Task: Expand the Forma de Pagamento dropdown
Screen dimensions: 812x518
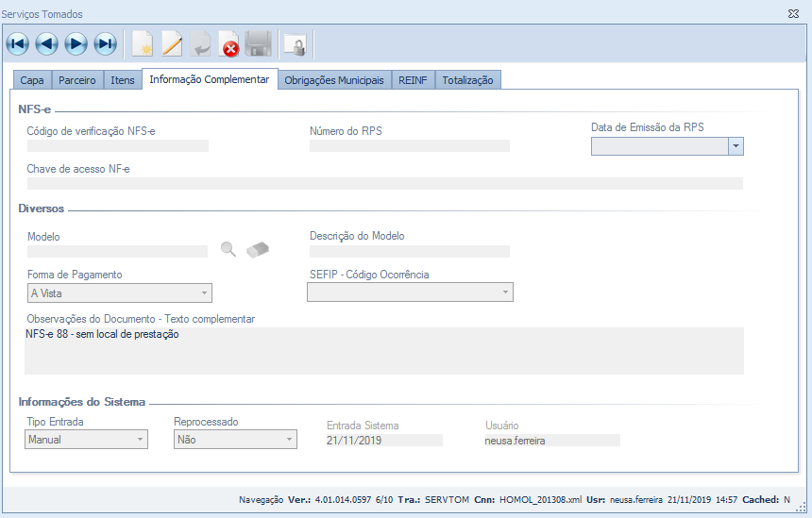Action: click(x=203, y=293)
